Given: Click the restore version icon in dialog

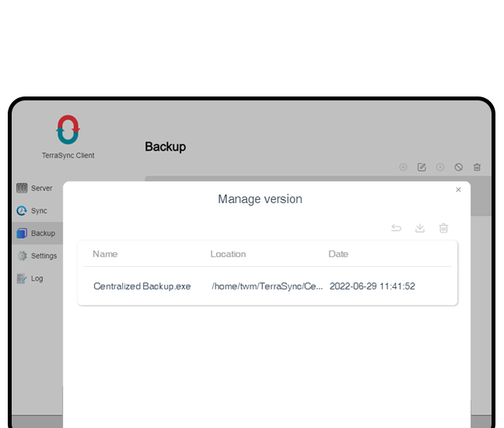Looking at the screenshot, I should 396,228.
